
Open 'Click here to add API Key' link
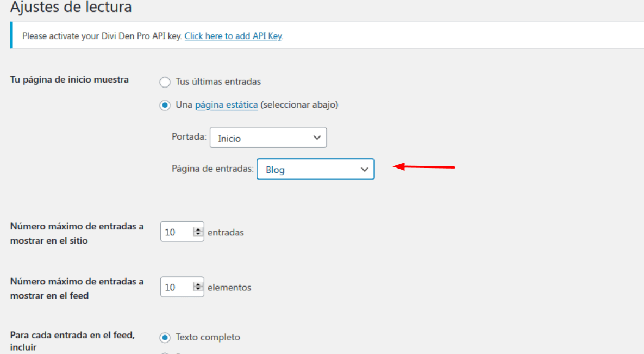point(233,36)
